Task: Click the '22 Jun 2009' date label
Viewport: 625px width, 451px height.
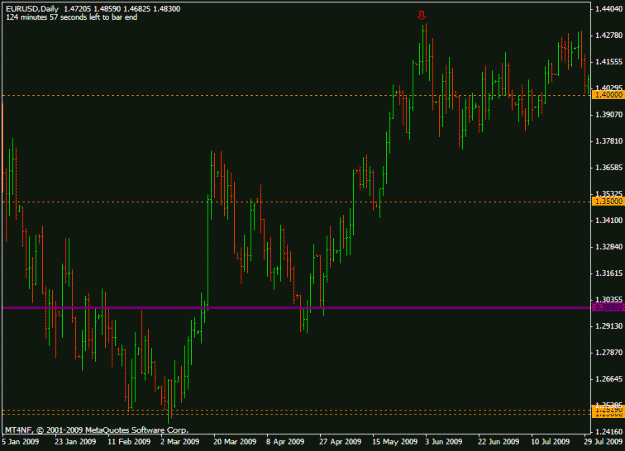Action: 498,441
